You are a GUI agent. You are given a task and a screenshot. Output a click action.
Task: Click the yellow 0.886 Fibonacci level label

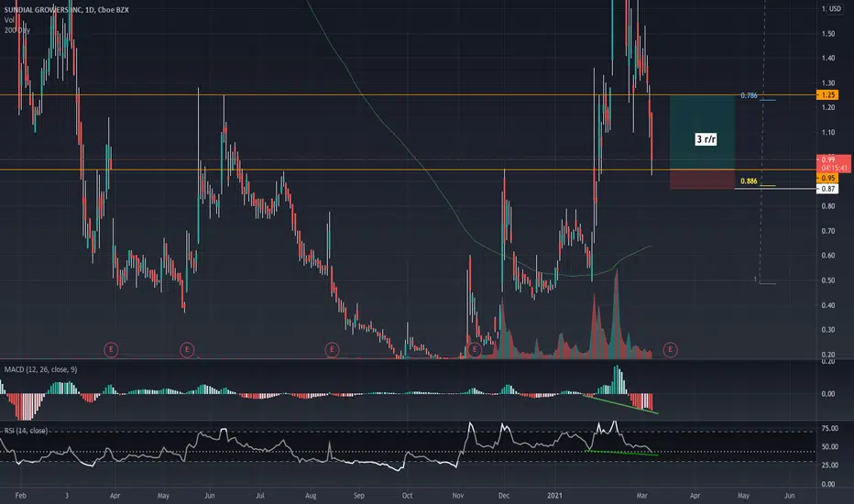pyautogui.click(x=749, y=181)
